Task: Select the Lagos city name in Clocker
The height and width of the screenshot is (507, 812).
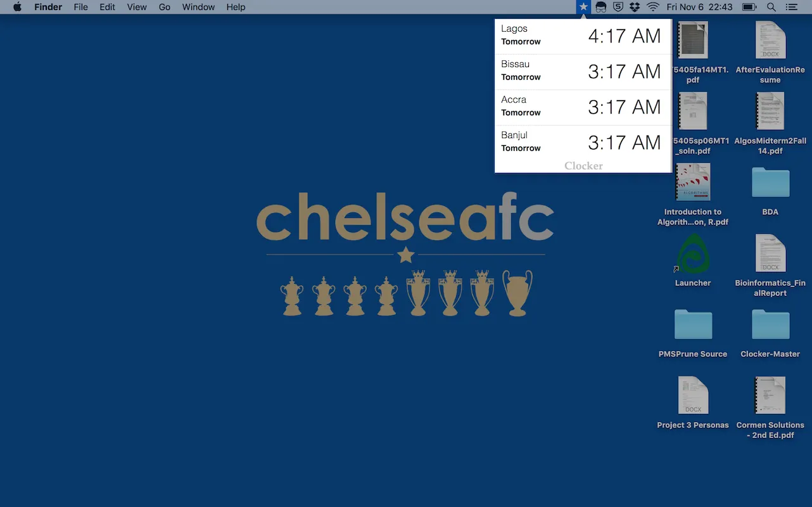Action: pyautogui.click(x=514, y=29)
